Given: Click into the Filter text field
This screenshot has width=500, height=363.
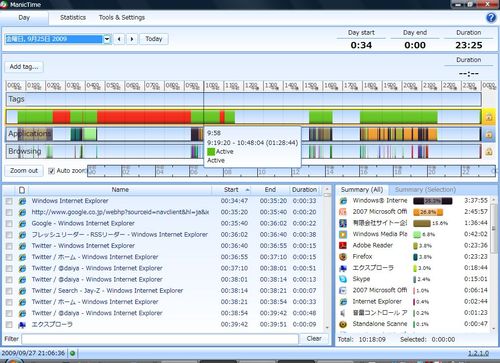Looking at the screenshot, I should point(160,339).
